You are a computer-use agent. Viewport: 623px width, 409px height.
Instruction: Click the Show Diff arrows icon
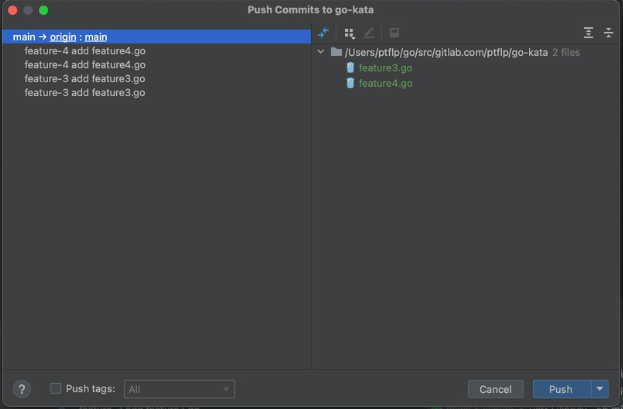tap(323, 33)
